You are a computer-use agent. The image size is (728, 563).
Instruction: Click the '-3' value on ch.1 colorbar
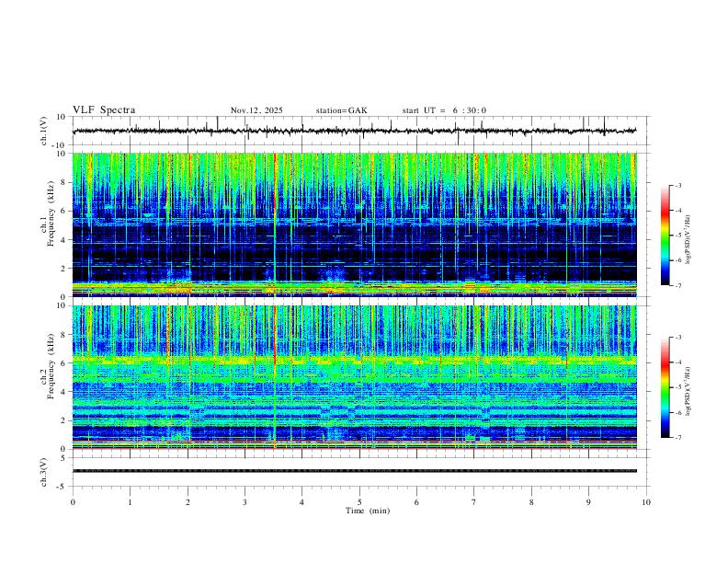point(677,185)
